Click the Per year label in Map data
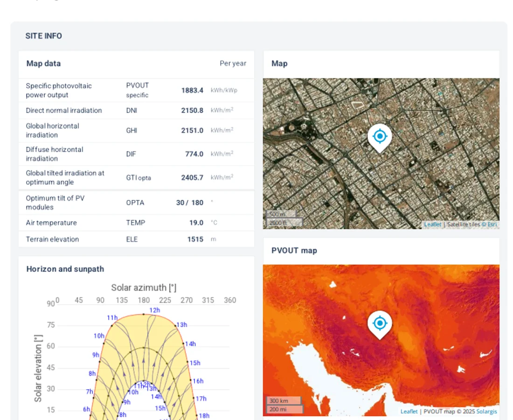The width and height of the screenshot is (513, 420). (x=233, y=63)
